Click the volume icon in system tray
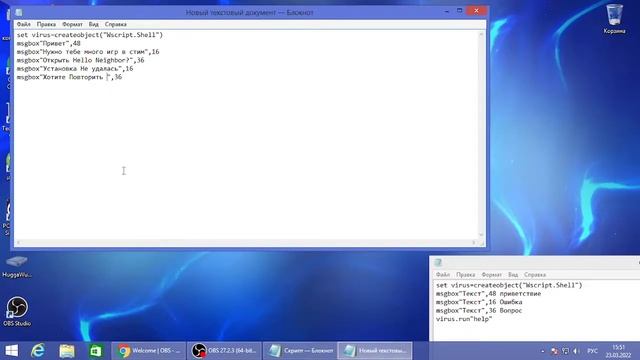This screenshot has height=360, width=640. point(576,351)
